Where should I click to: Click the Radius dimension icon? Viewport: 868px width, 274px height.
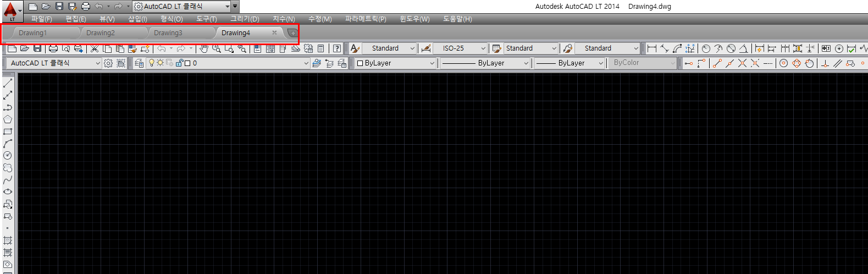click(x=706, y=48)
